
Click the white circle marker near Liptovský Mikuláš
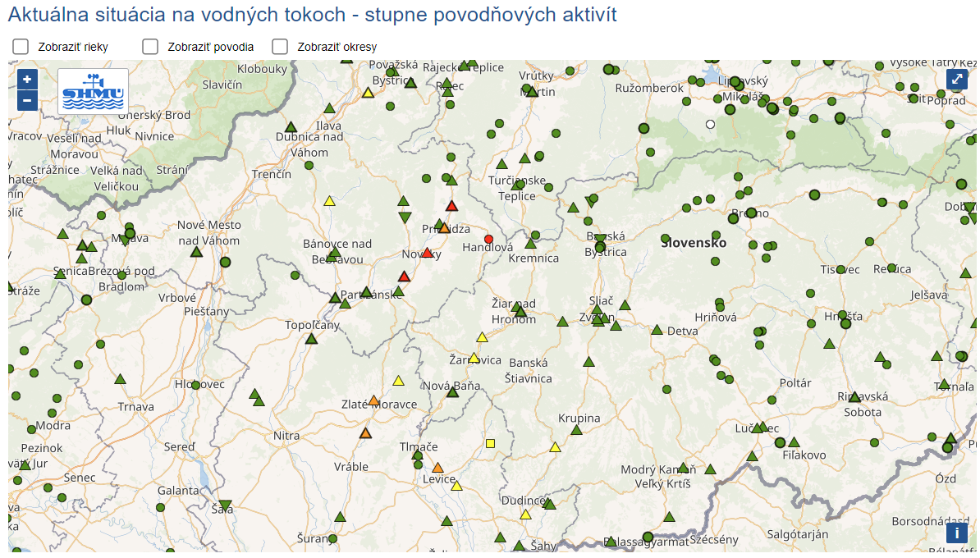coord(711,125)
